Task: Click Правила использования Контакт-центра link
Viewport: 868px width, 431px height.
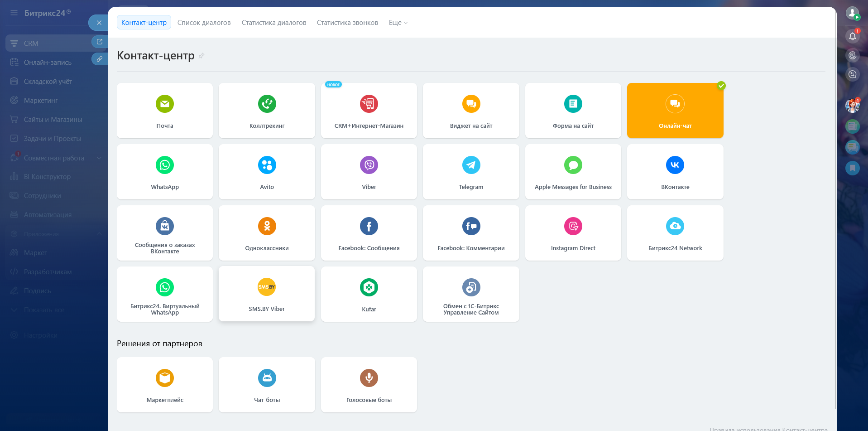Action: tap(768, 429)
